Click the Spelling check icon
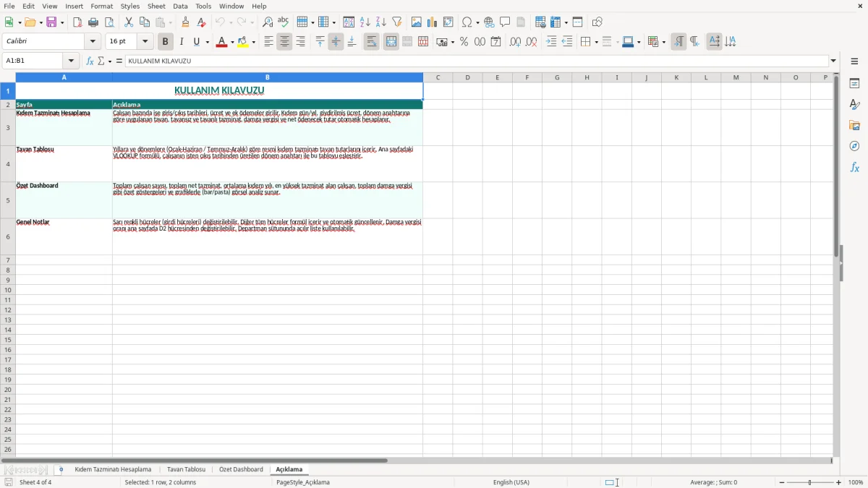The image size is (868, 488). [283, 22]
